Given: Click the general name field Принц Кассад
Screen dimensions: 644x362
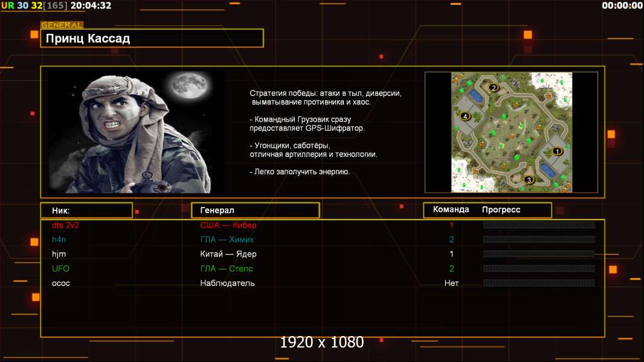Looking at the screenshot, I should (152, 38).
